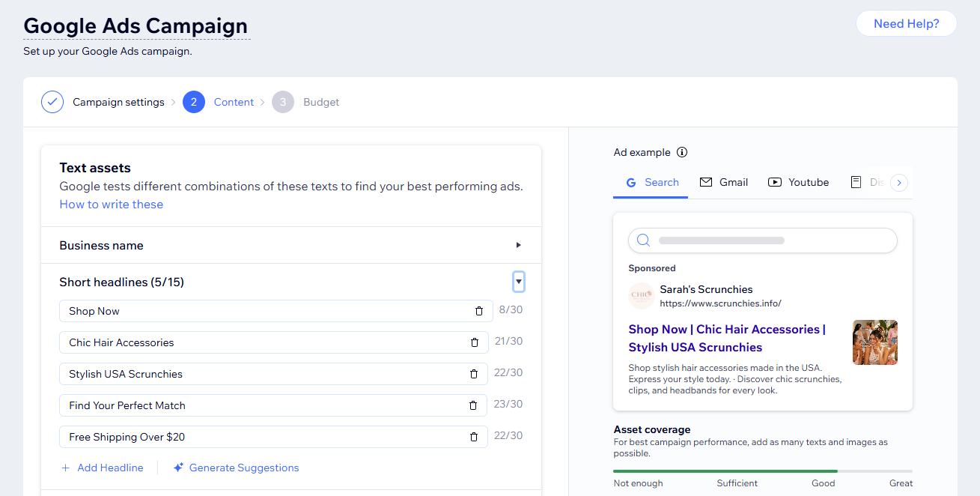980x496 pixels.
Task: Click the 'Not enough' coverage label
Action: click(x=638, y=483)
